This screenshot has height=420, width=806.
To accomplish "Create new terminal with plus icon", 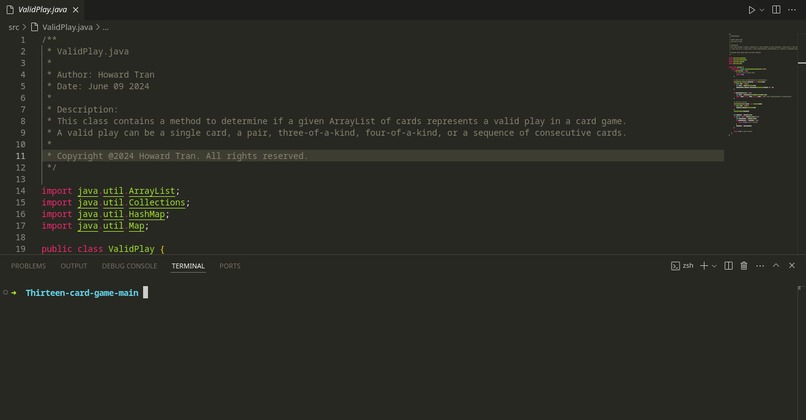I will tap(704, 266).
